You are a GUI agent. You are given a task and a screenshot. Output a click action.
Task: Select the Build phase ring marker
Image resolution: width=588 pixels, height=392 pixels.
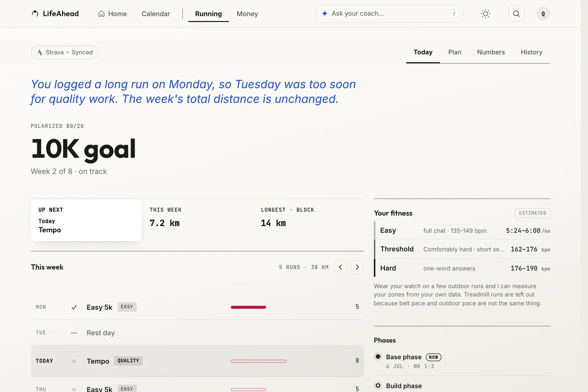(378, 386)
